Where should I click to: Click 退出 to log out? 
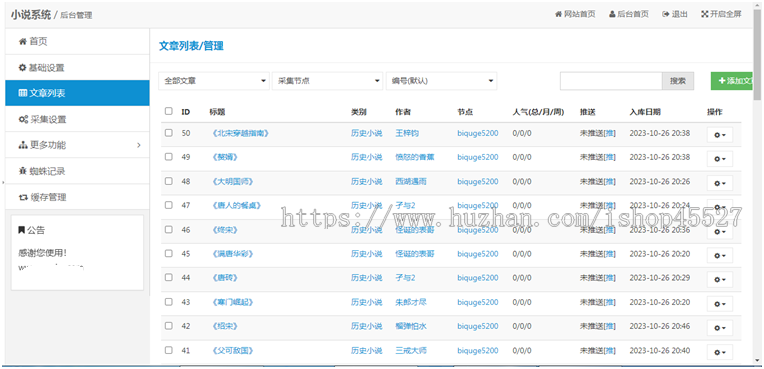click(x=675, y=14)
